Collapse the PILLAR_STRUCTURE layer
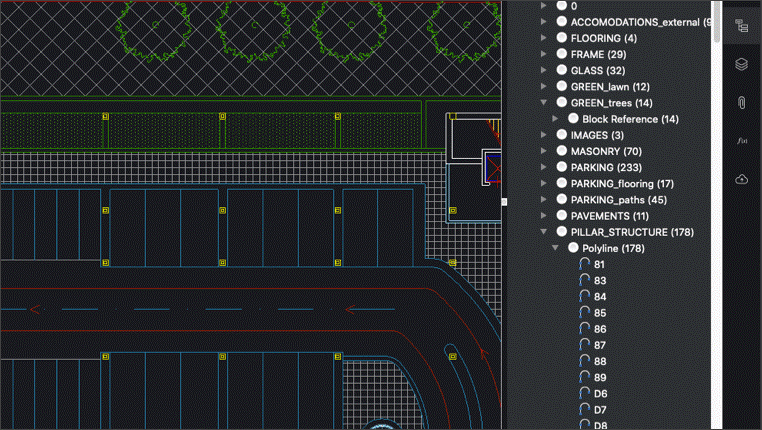The image size is (762, 430). pos(544,232)
